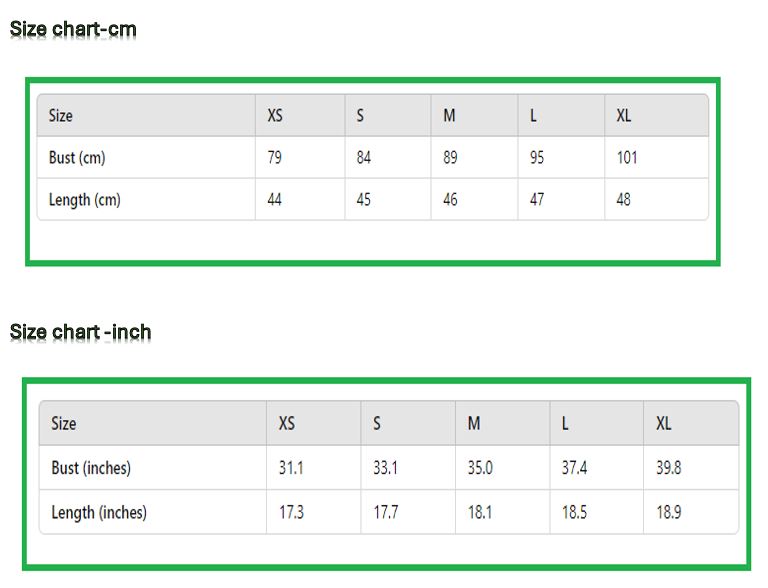Select the bust value 39.8 cell
Image resolution: width=768 pixels, height=588 pixels.
click(x=668, y=468)
